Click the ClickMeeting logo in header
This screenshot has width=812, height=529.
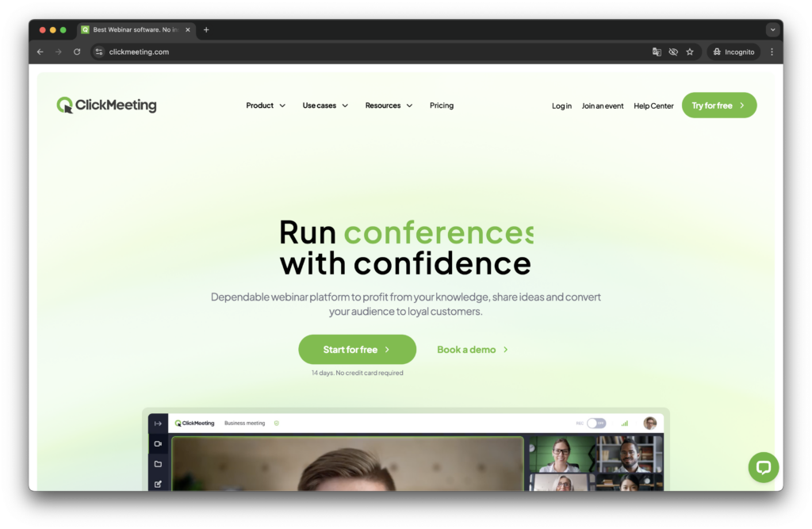[106, 105]
